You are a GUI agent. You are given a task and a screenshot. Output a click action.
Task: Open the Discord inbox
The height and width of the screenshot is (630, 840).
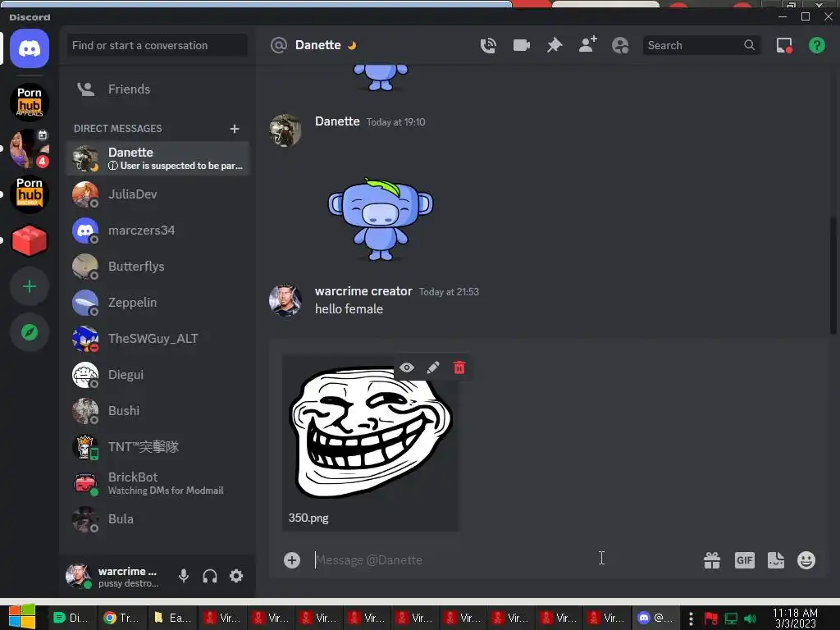(784, 46)
